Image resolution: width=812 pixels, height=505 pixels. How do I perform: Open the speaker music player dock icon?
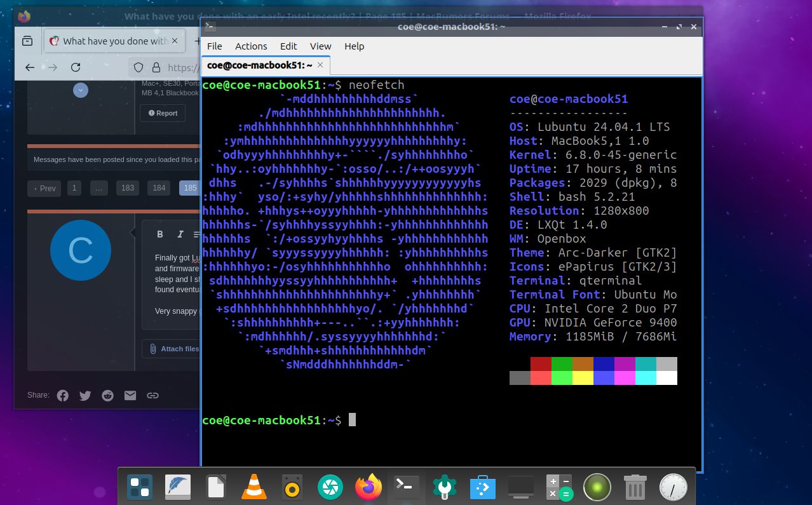tap(292, 487)
